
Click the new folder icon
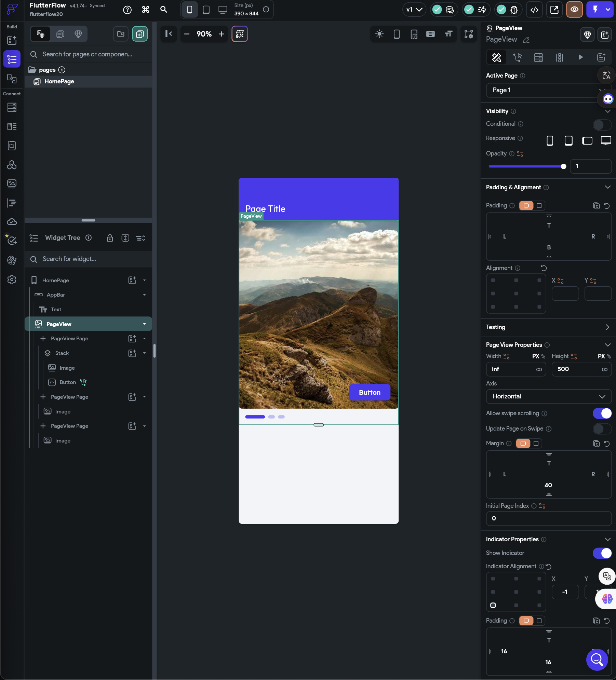(x=121, y=34)
